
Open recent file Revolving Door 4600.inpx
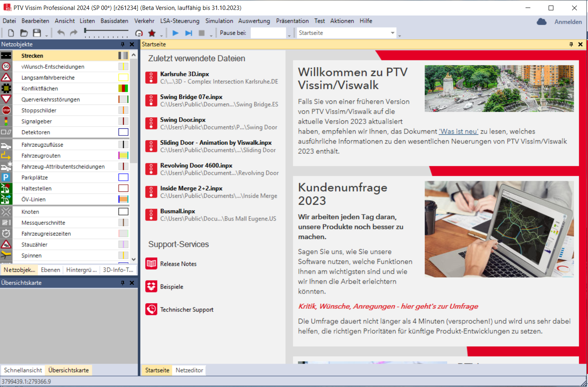coord(212,169)
